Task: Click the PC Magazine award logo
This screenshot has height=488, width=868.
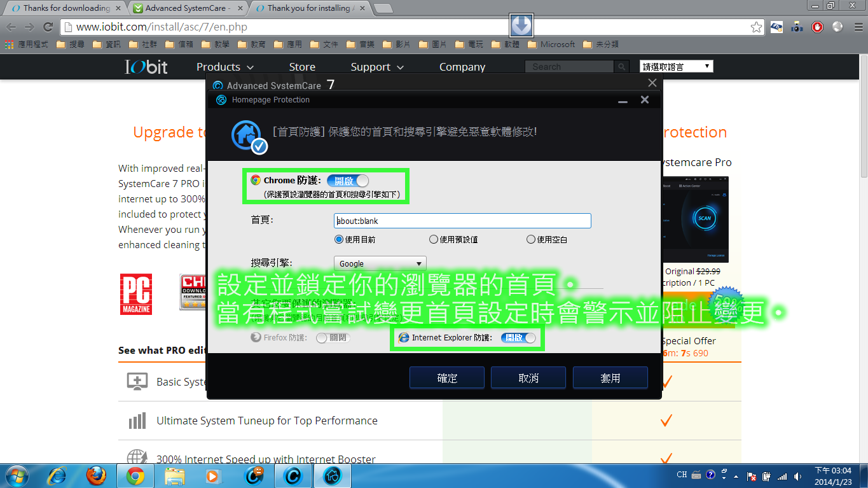Action: (136, 294)
